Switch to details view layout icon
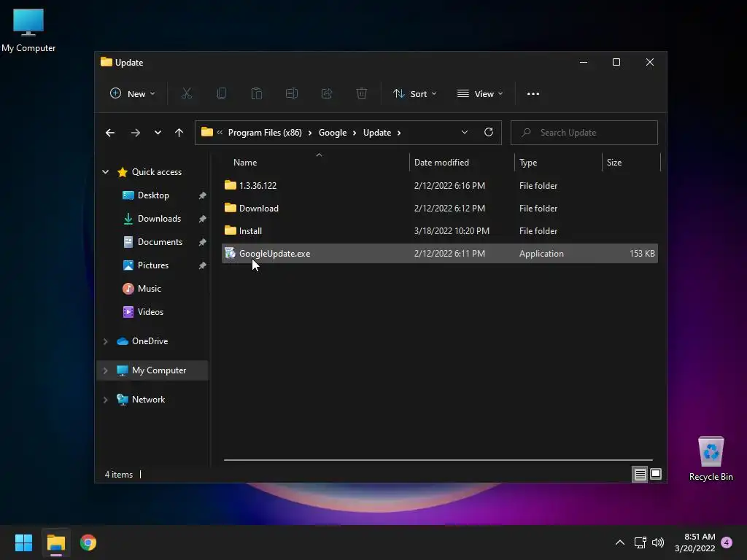The image size is (747, 560). click(x=640, y=474)
